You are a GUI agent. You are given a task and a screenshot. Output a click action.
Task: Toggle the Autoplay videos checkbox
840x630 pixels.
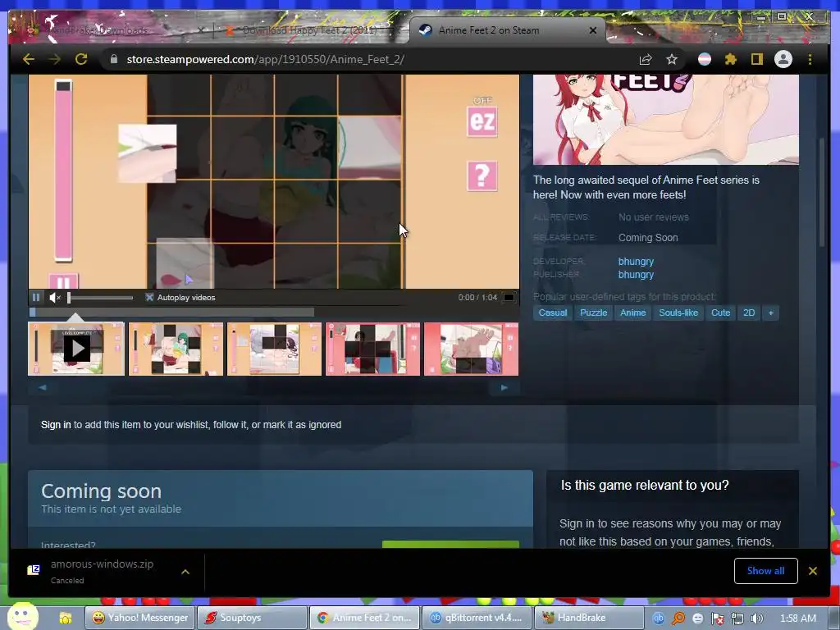(149, 297)
